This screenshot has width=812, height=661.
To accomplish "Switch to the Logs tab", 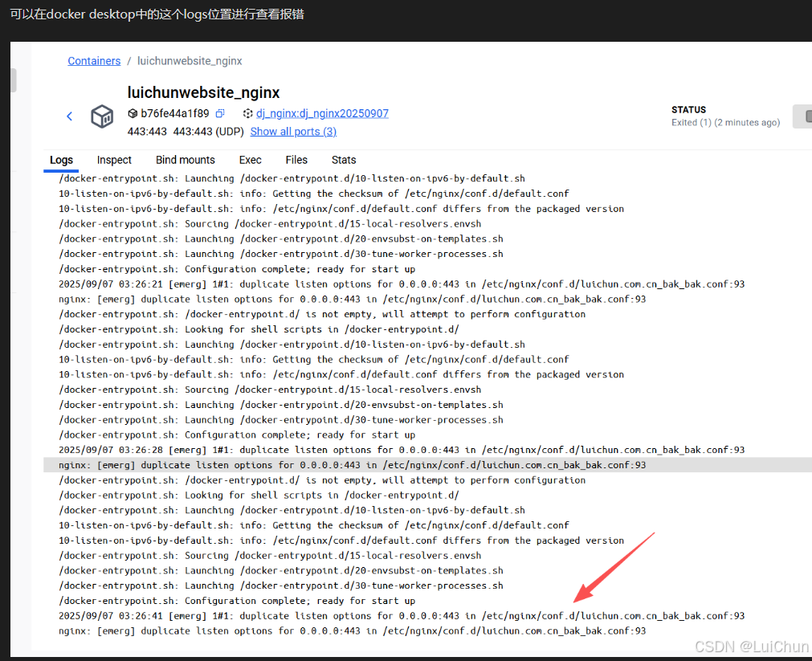I will pos(61,160).
